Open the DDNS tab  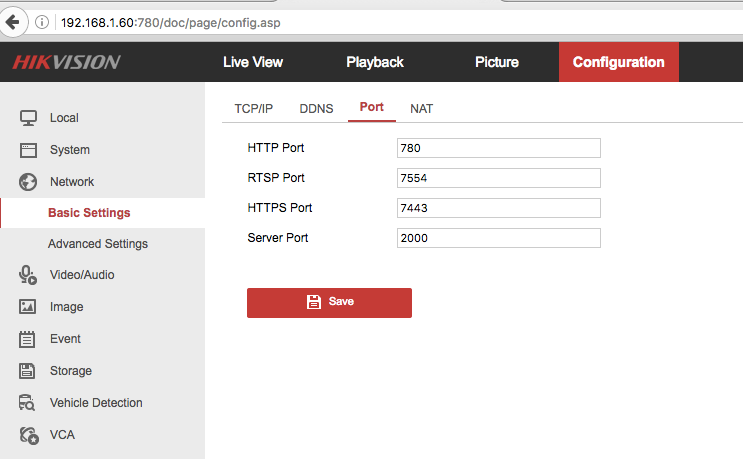[x=316, y=108]
